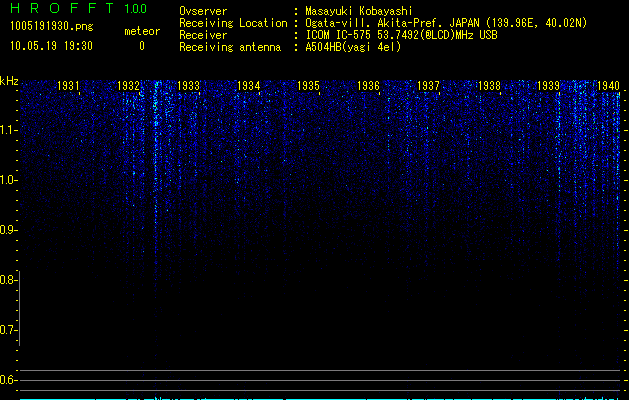The height and width of the screenshot is (400, 629).
Task: Click the gray vertical range bar near 0.8 kHz
Action: 20,308
